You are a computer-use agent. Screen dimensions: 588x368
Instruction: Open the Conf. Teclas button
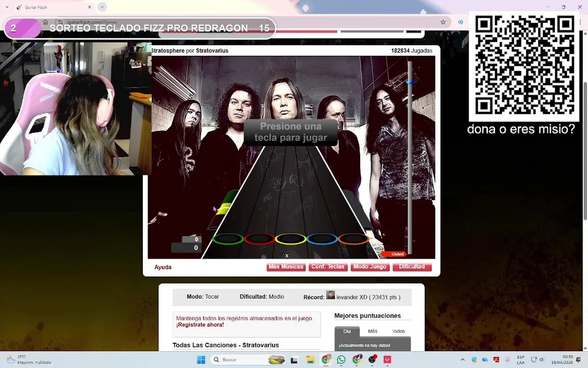pyautogui.click(x=328, y=267)
